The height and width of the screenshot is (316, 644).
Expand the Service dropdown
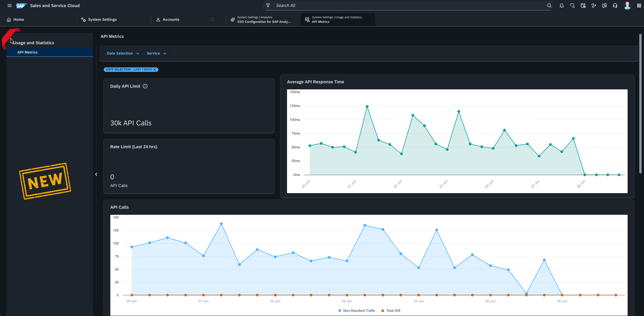(156, 54)
